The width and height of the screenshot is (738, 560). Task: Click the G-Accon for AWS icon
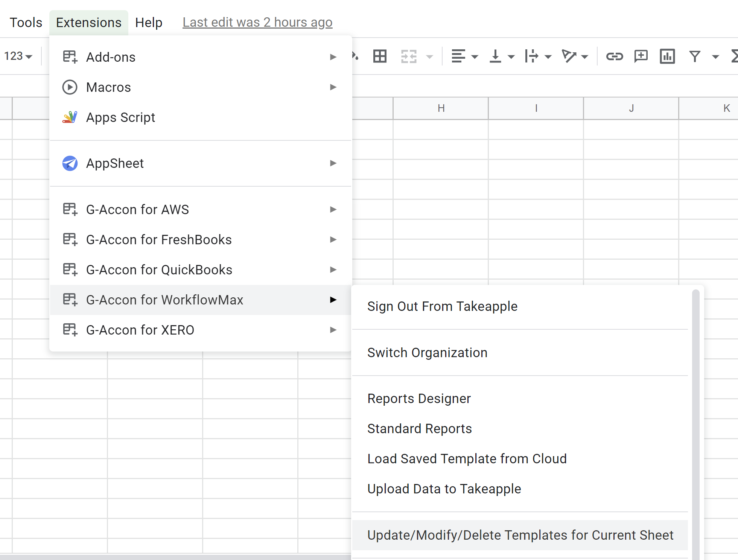coord(70,210)
